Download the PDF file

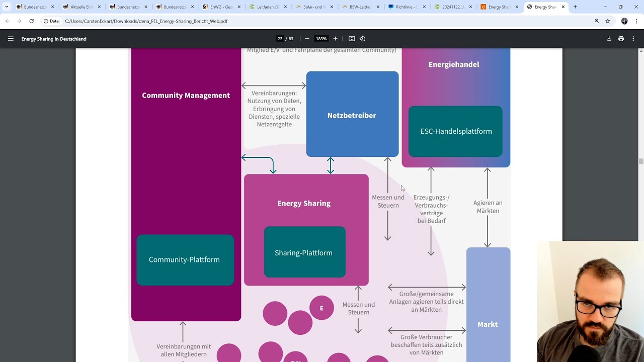click(x=609, y=39)
